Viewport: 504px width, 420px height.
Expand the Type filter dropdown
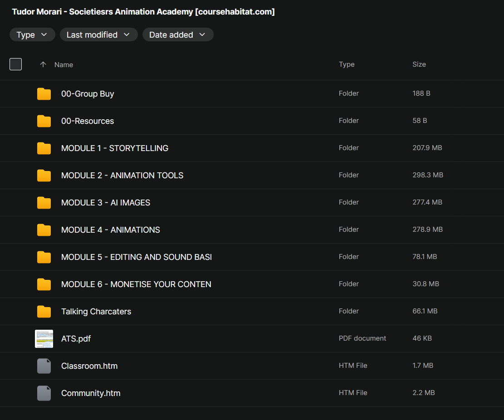[x=32, y=35]
